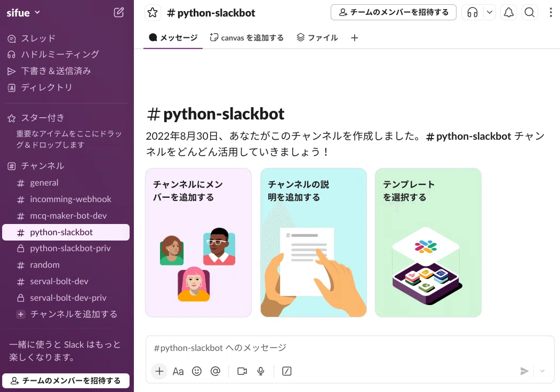Open 下書き＆送信済み in sidebar

[x=67, y=71]
